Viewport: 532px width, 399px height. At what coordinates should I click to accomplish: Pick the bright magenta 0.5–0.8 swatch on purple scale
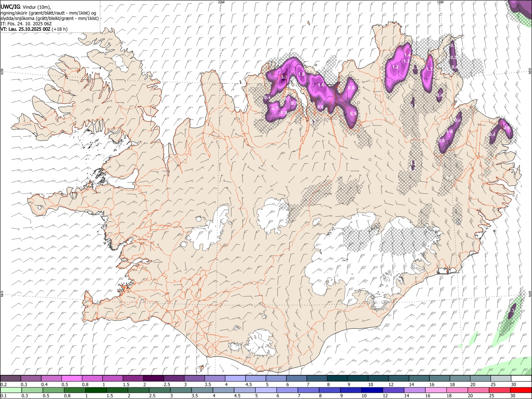pyautogui.click(x=71, y=379)
